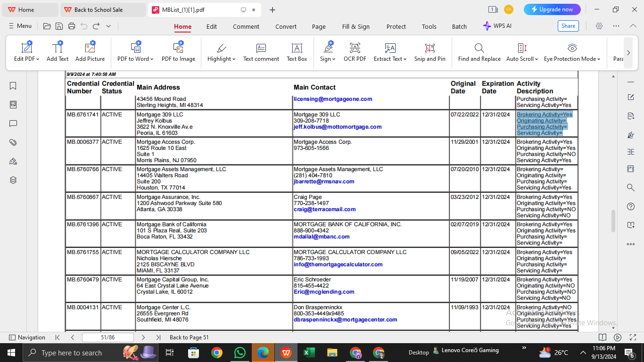Open Excel from the taskbar
This screenshot has height=362, width=644.
point(309,353)
